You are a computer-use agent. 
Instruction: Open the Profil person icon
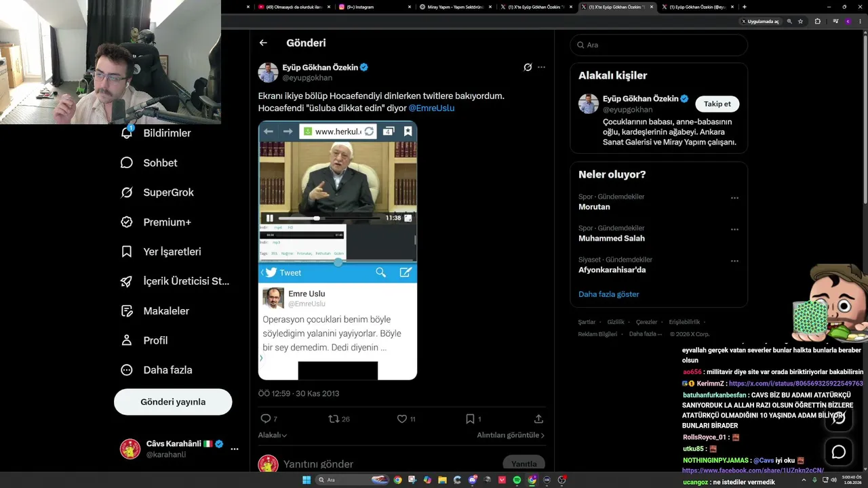click(127, 340)
